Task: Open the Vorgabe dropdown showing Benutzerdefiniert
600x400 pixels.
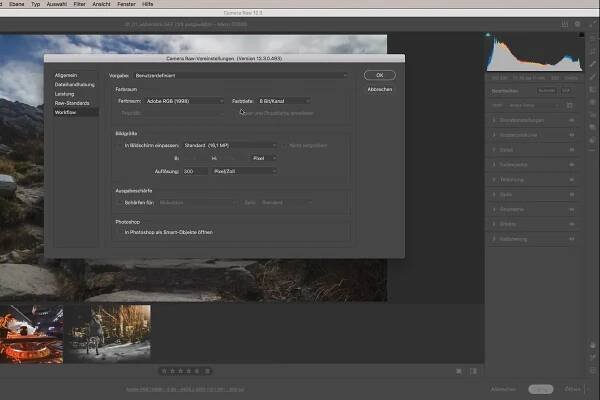Action: click(241, 75)
